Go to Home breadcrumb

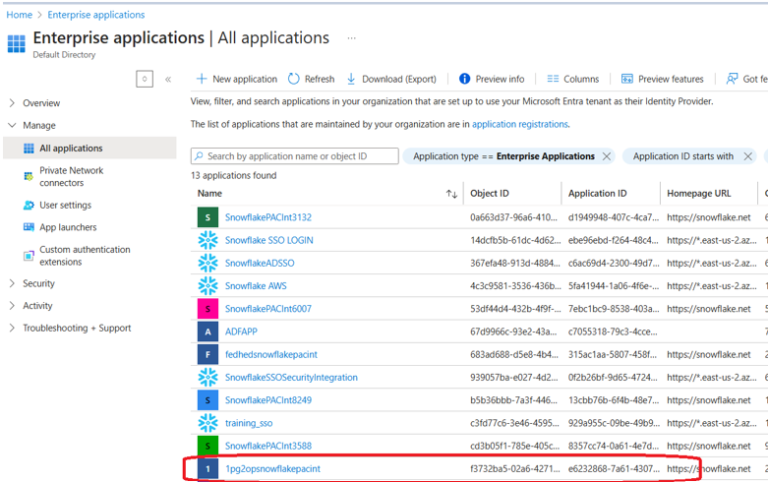coord(19,15)
